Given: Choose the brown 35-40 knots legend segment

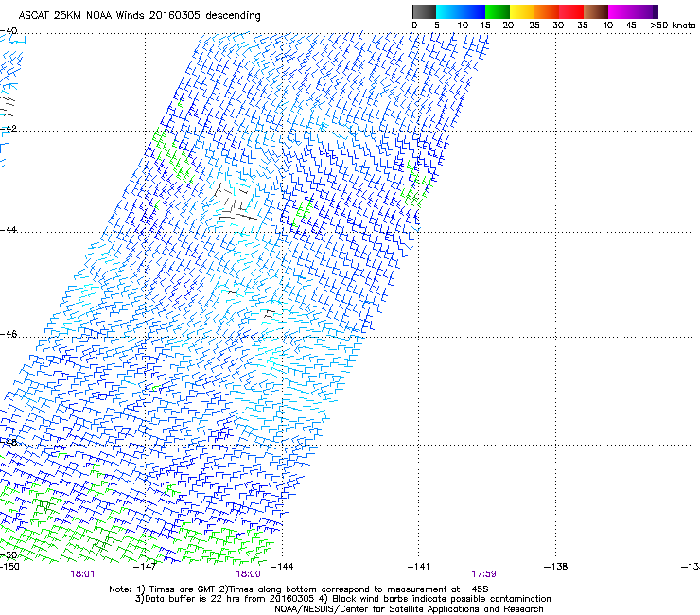Looking at the screenshot, I should point(596,11).
